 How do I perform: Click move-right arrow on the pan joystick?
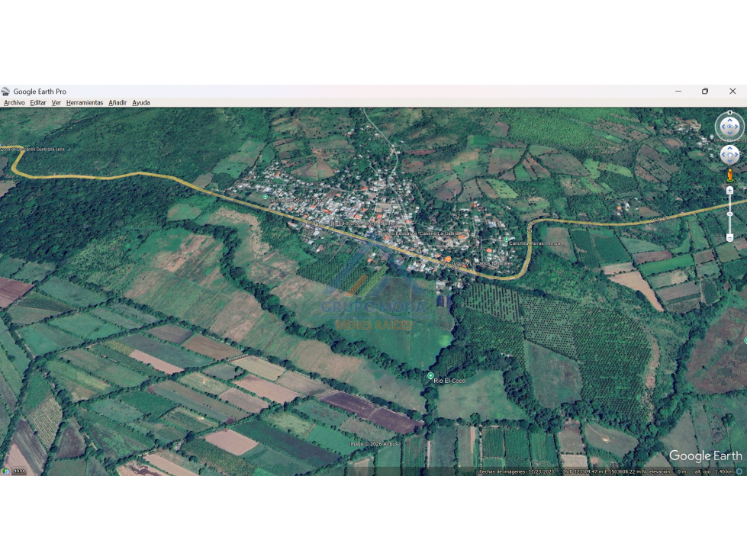736,155
